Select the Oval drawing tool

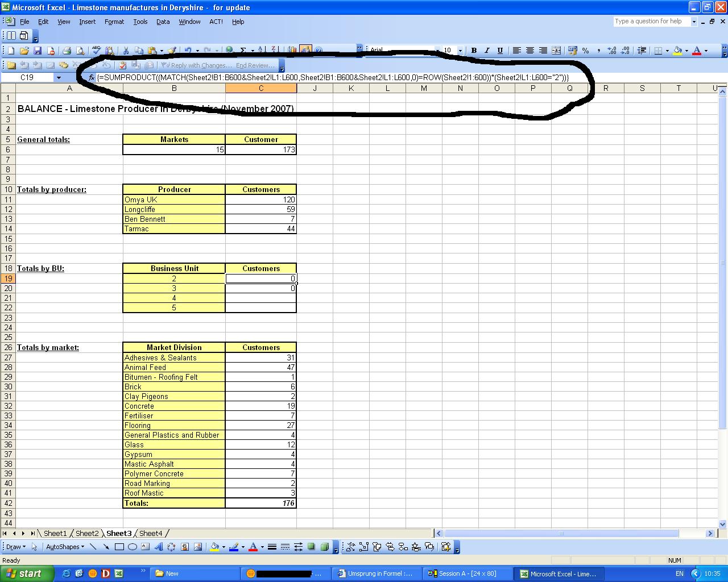point(132,547)
